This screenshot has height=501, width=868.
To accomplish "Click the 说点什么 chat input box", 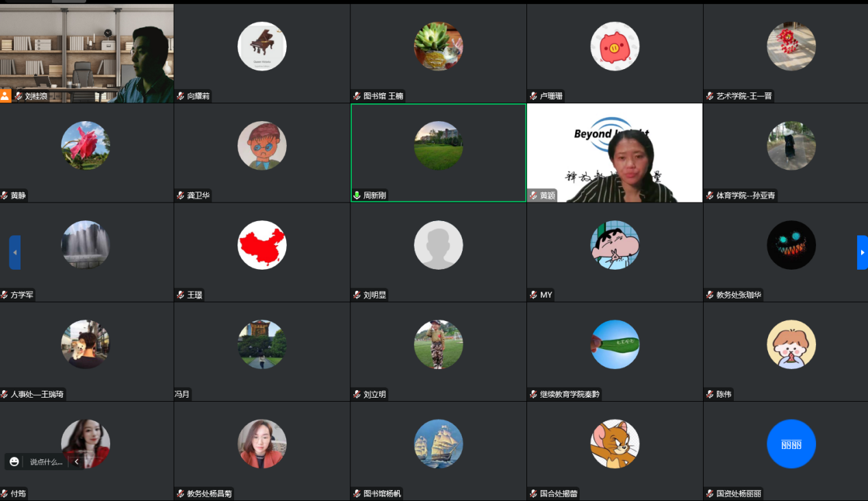I will pyautogui.click(x=46, y=462).
